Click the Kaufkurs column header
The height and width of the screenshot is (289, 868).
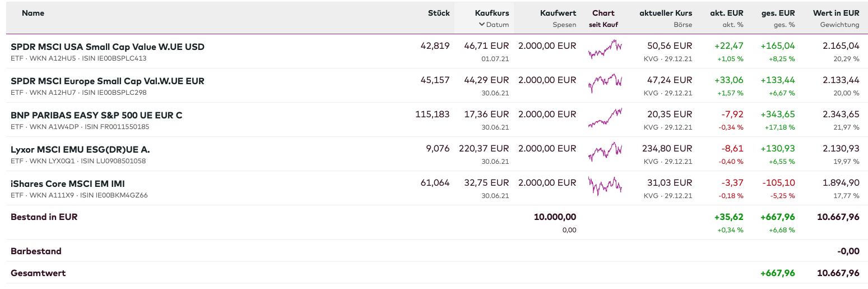[x=491, y=13]
